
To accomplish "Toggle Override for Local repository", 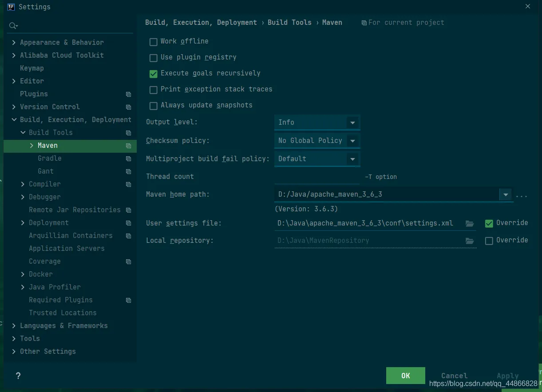I will click(489, 241).
